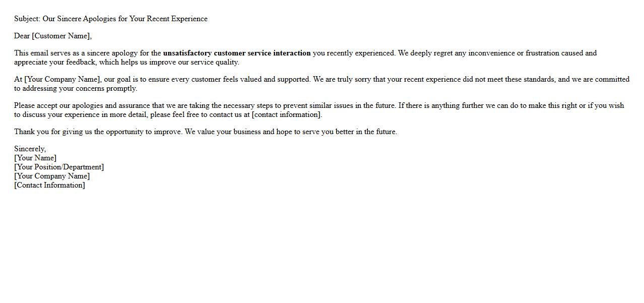Click the phrase "We are truly sorry"

pyautogui.click(x=345, y=79)
